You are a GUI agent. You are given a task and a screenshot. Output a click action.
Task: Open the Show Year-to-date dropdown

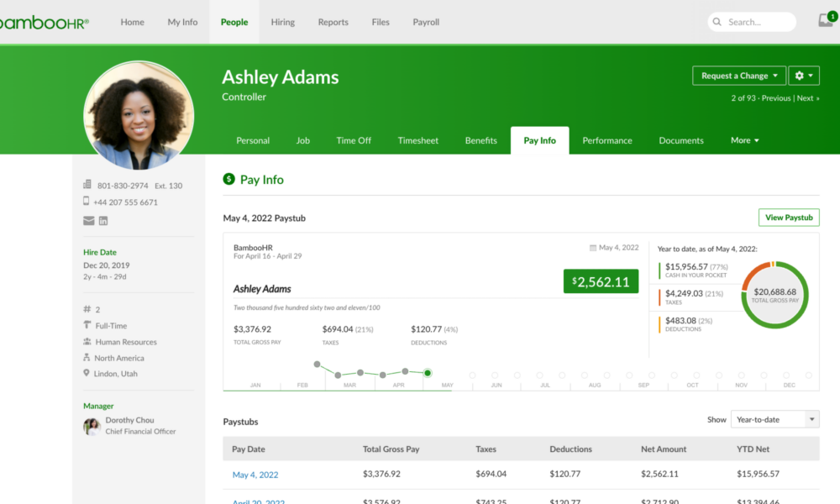coord(774,419)
